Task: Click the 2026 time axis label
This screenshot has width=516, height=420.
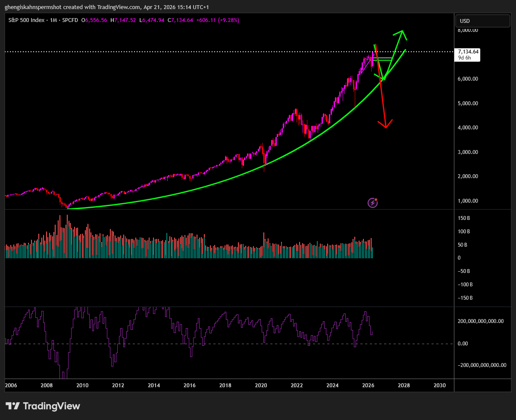Action: 368,386
